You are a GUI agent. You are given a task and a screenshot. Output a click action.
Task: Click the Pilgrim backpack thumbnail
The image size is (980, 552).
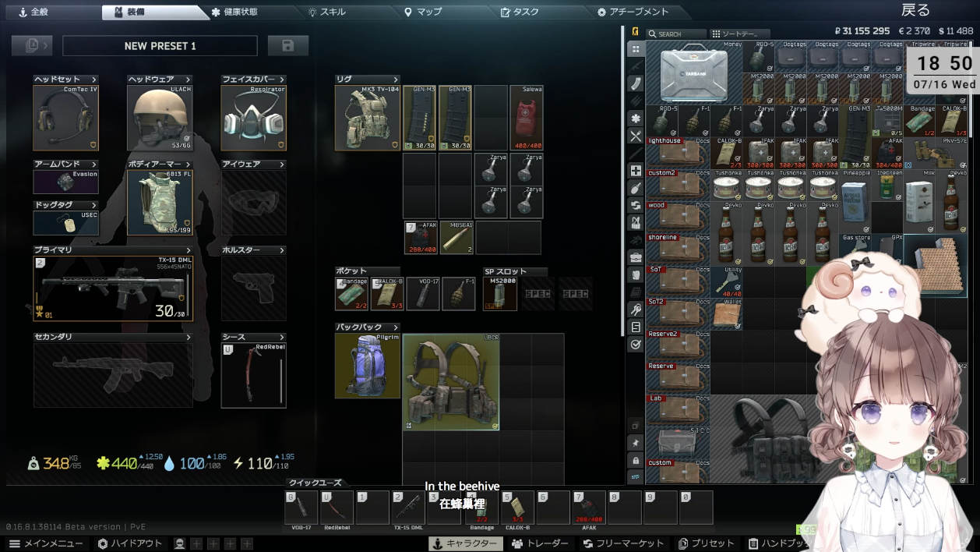pyautogui.click(x=367, y=366)
